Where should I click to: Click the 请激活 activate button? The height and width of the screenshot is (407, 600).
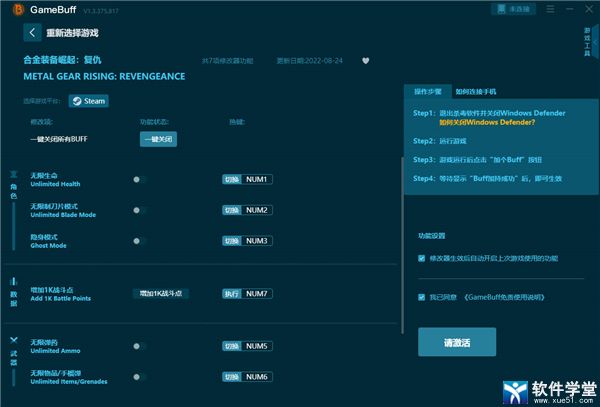point(457,342)
